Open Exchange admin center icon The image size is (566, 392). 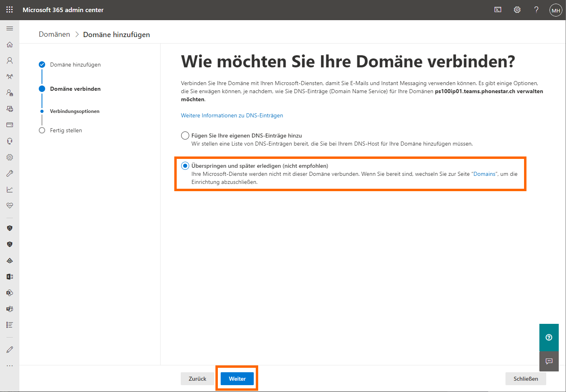[10, 277]
